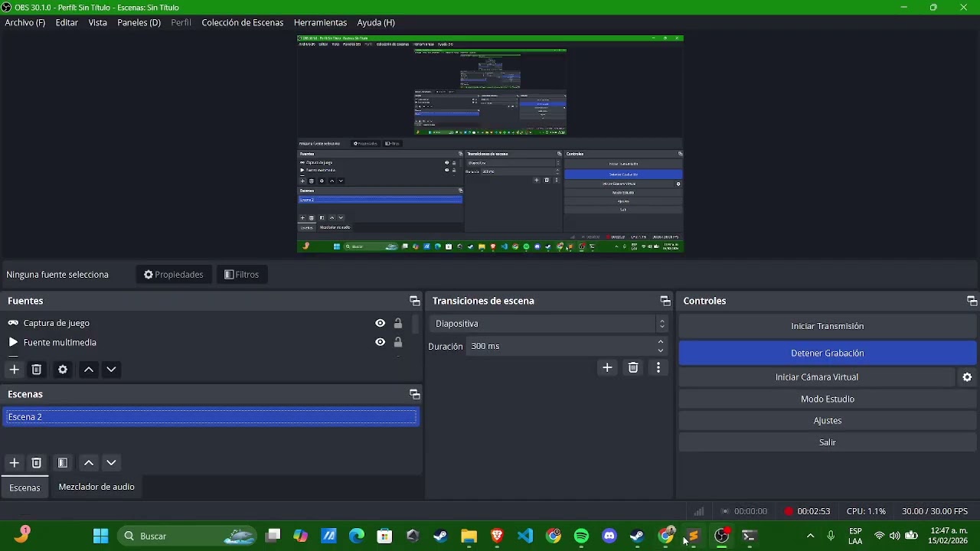Image resolution: width=980 pixels, height=551 pixels.
Task: Toggle lock on Fuente multimedia
Action: coord(398,342)
